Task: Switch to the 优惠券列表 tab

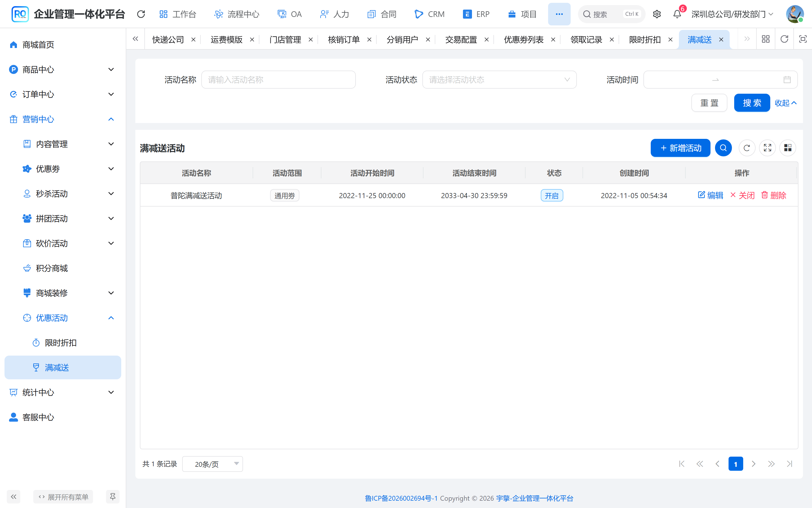Action: click(524, 40)
